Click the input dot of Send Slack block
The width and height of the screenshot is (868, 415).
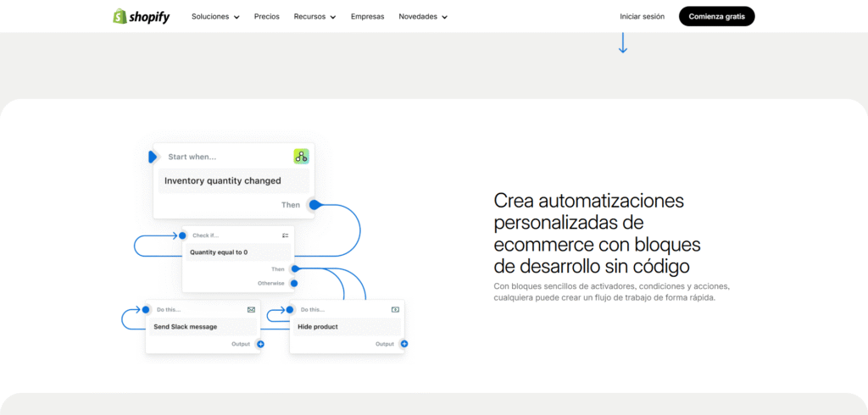click(146, 310)
